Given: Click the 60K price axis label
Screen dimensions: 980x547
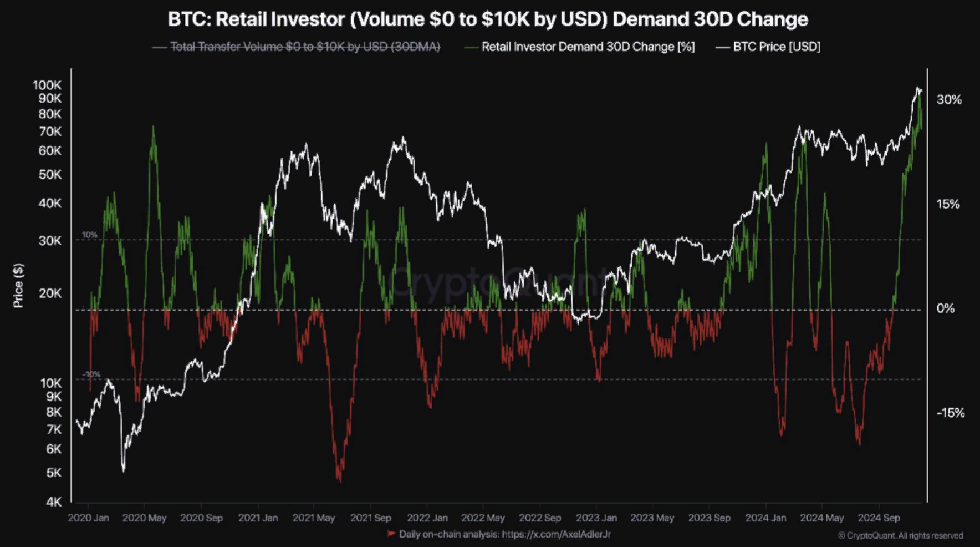Looking at the screenshot, I should point(50,151).
